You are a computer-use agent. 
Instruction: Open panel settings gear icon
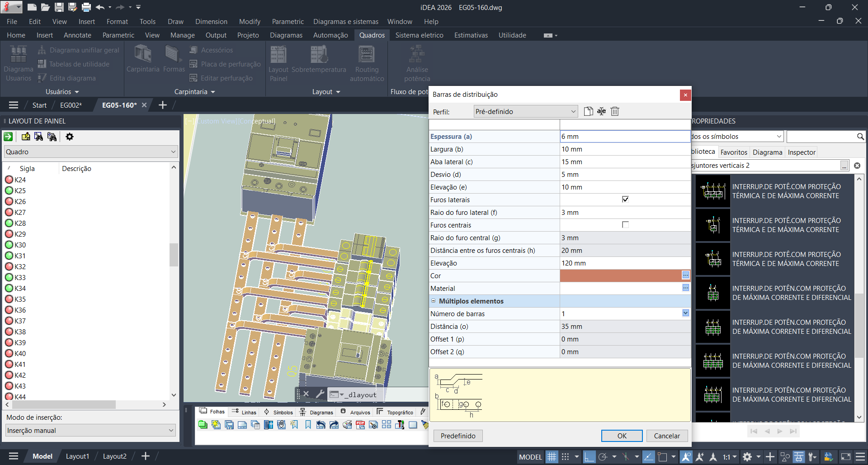(70, 137)
